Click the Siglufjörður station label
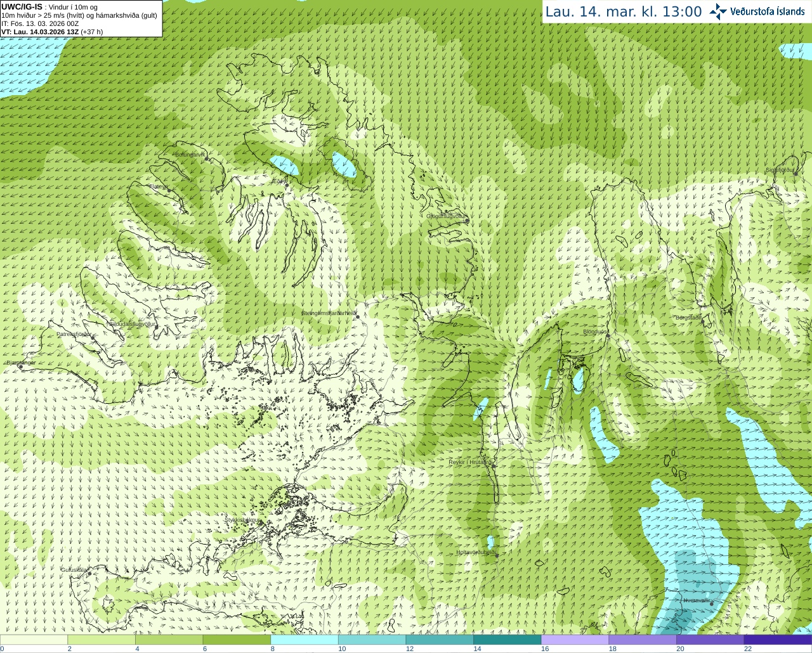The image size is (812, 653). coord(780,170)
